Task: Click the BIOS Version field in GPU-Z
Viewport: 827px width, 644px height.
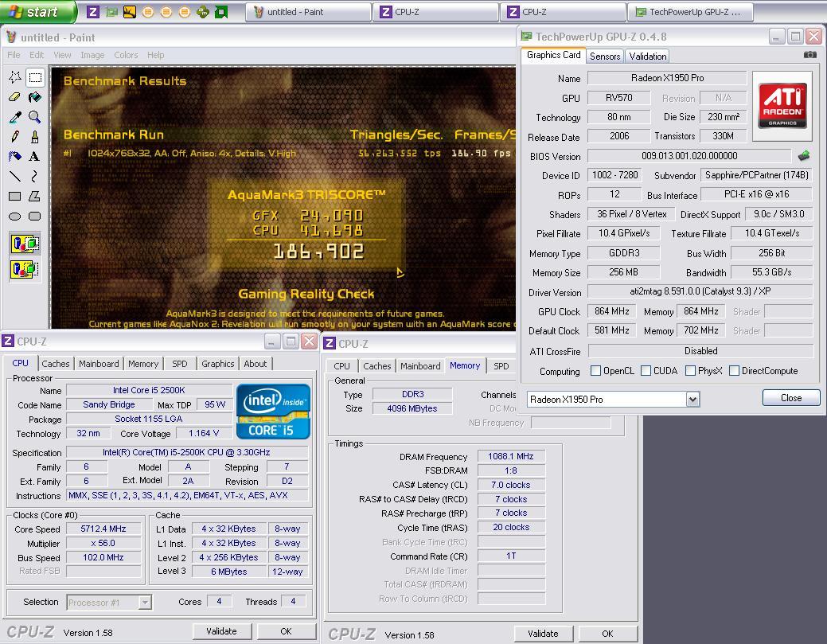Action: point(689,155)
